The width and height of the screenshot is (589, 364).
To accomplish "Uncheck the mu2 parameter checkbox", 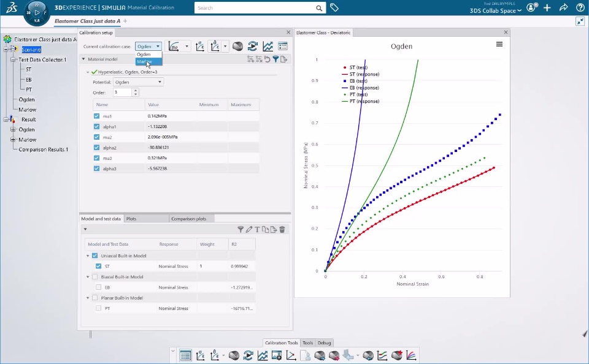I will [96, 137].
